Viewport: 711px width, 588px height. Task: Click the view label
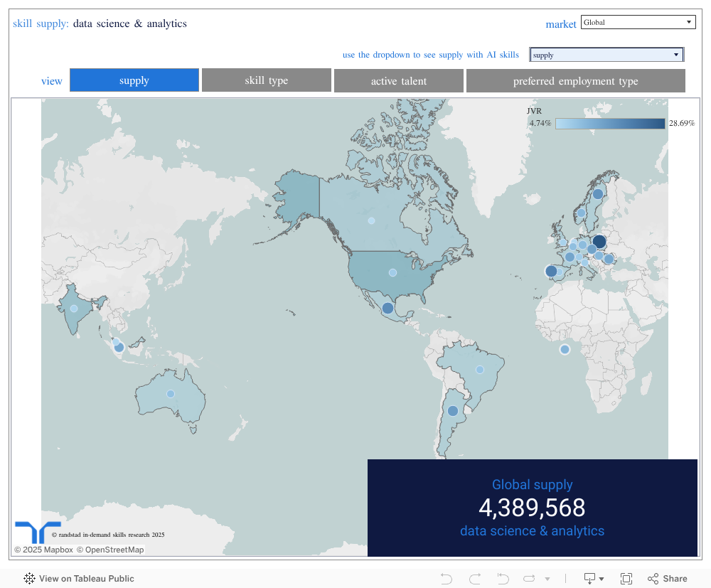pyautogui.click(x=51, y=80)
